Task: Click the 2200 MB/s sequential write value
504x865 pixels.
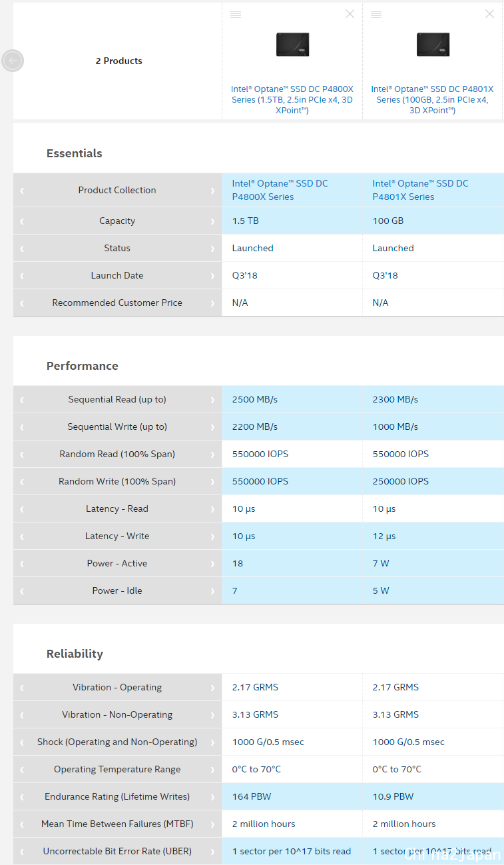Action: point(255,427)
